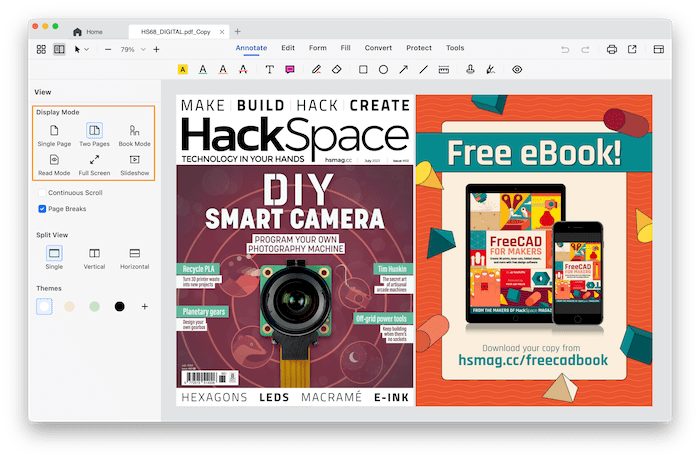Viewport: 700px width, 459px height.
Task: Uncheck the Page Breaks checkbox
Action: point(42,209)
